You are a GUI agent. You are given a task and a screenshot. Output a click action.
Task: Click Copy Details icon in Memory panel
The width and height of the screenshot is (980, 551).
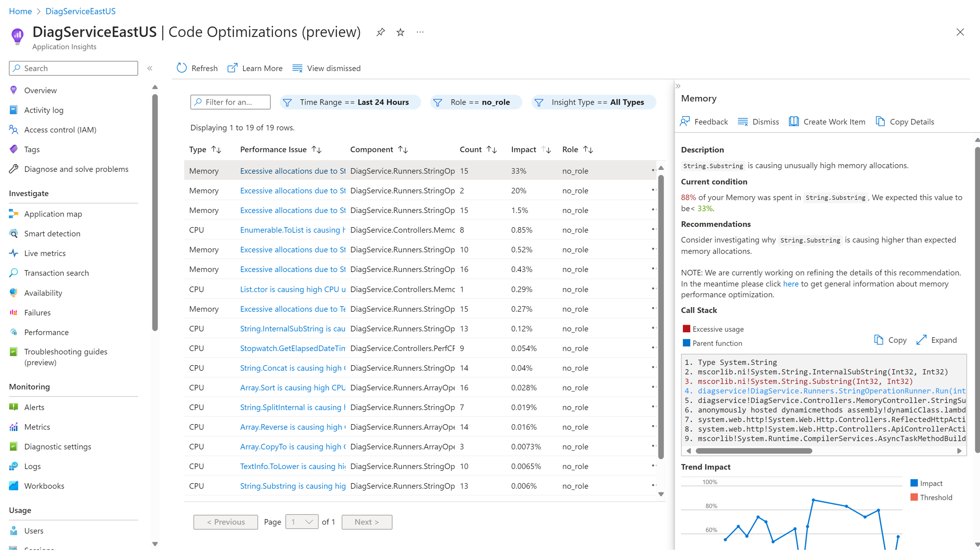(880, 121)
